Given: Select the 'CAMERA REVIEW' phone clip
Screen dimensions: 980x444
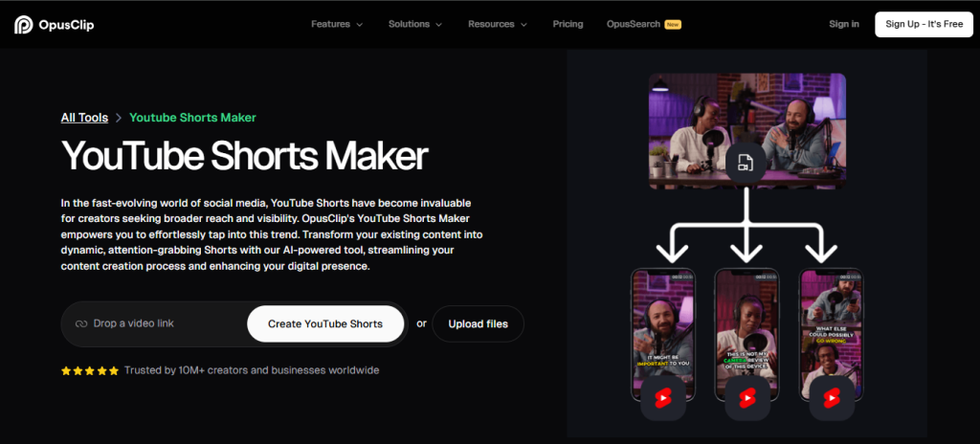Looking at the screenshot, I should (746, 334).
